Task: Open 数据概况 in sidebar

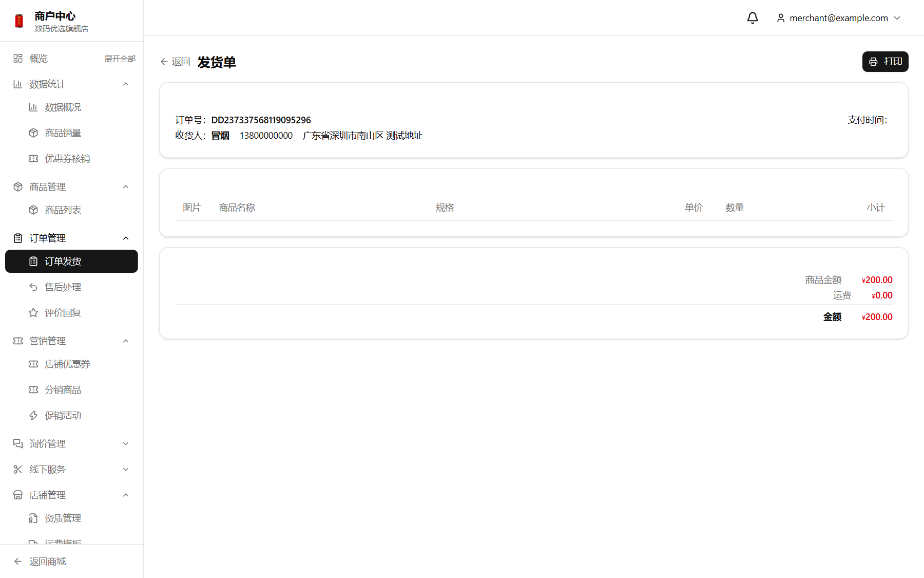Action: (63, 107)
